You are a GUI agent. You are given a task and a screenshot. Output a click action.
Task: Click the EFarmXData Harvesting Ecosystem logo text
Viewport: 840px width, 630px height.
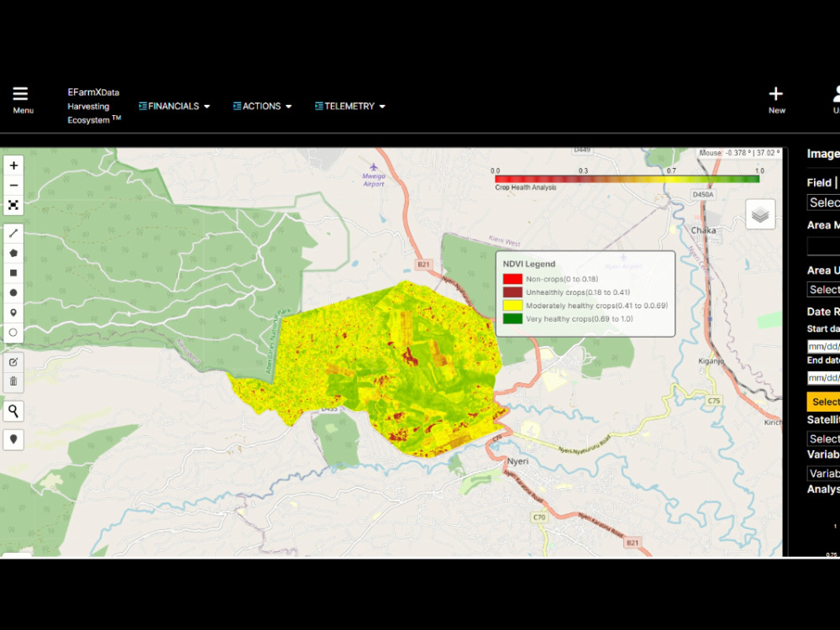(94, 106)
